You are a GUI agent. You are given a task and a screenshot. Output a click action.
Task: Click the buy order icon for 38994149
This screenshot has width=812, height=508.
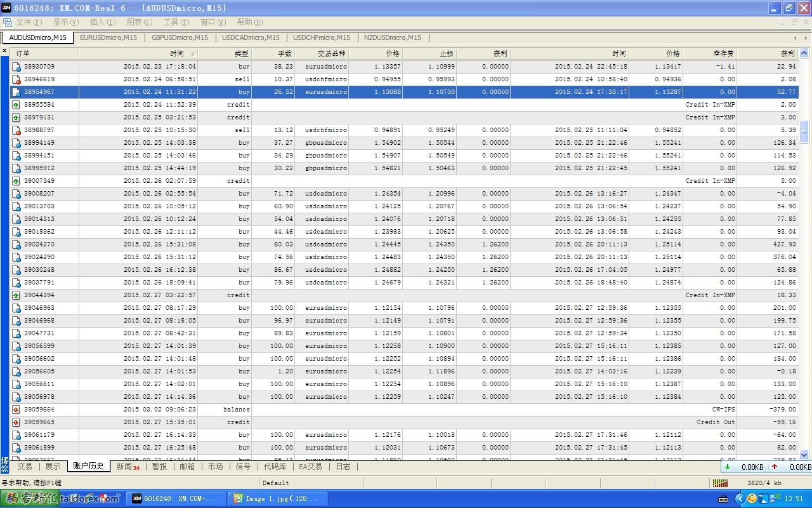coord(16,143)
